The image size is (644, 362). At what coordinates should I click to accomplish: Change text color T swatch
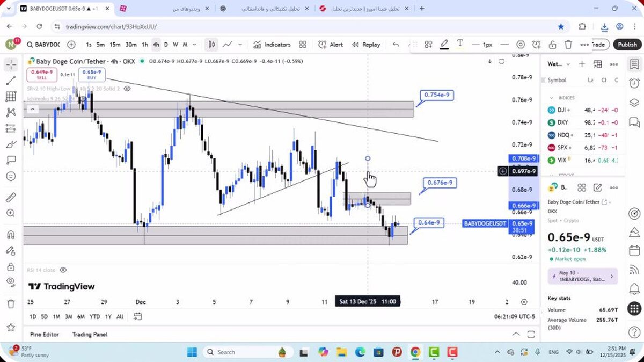460,44
